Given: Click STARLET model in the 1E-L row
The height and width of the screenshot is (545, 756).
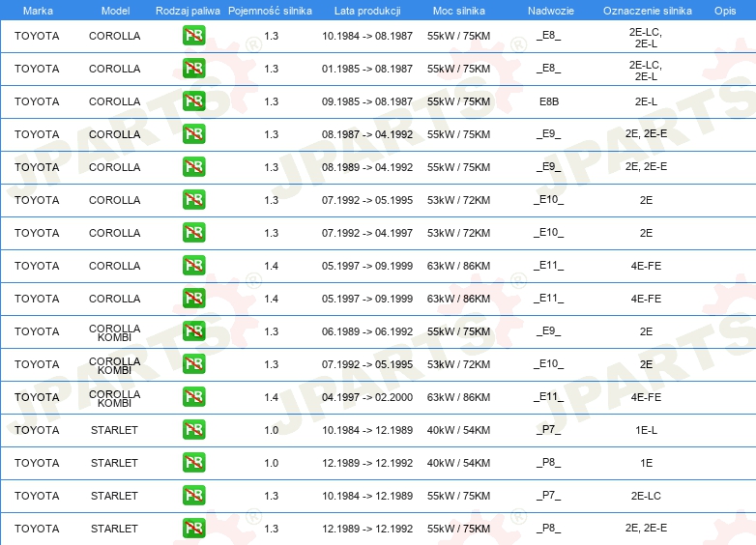Looking at the screenshot, I should click(115, 430).
